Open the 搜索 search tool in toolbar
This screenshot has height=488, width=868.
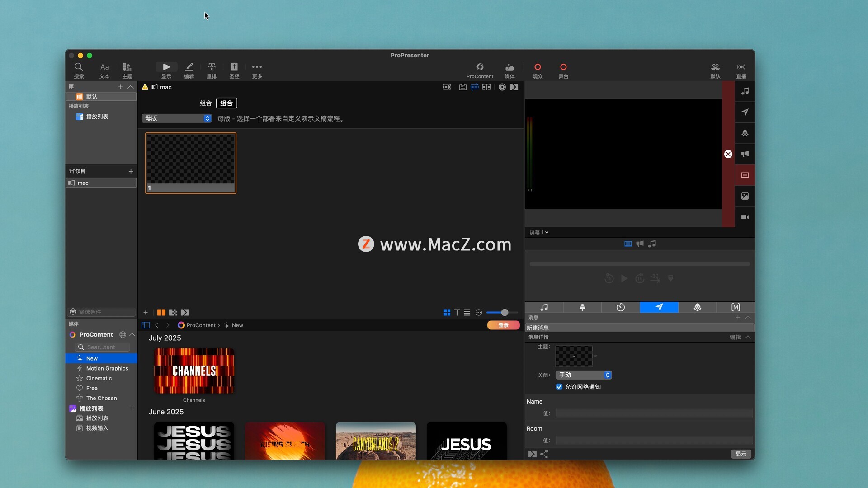point(79,70)
